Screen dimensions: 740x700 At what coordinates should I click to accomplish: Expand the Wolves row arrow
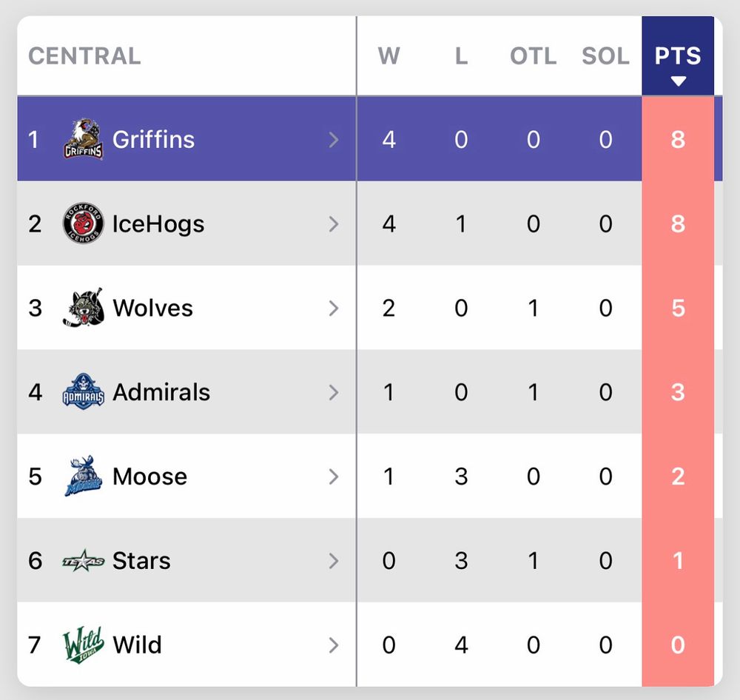(x=334, y=308)
